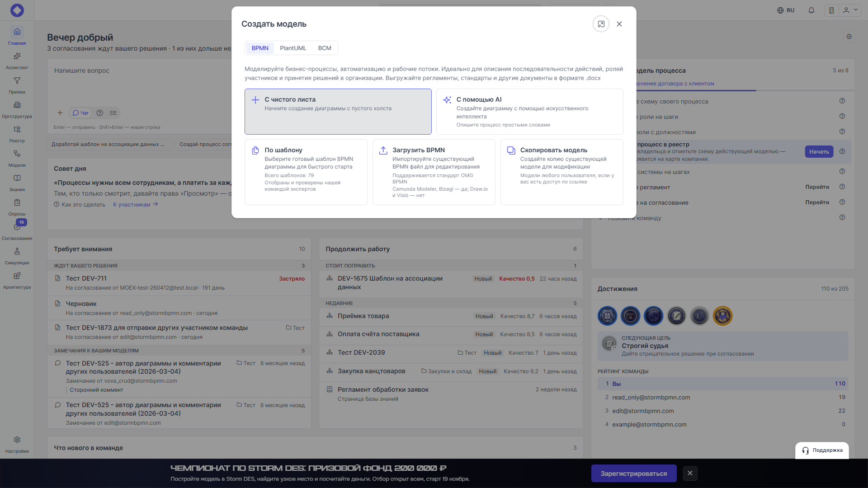Choose the С помощью AI option
This screenshot has height=488, width=868.
530,112
